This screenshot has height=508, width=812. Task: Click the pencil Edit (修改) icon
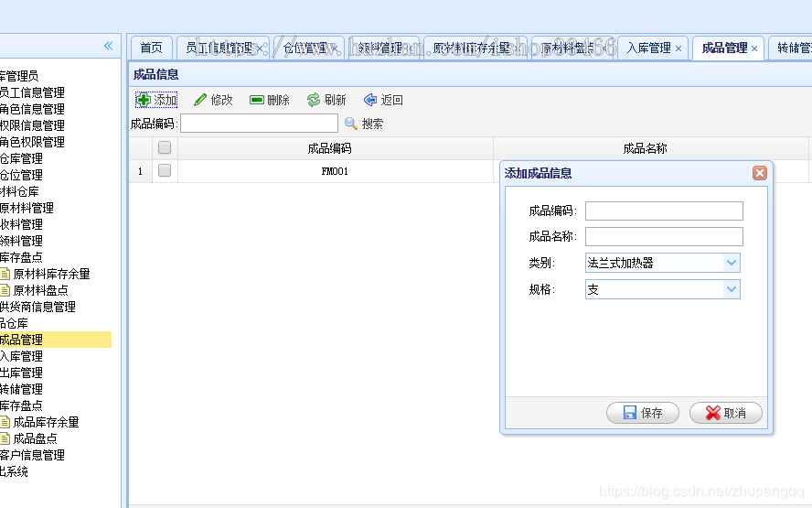(x=200, y=100)
